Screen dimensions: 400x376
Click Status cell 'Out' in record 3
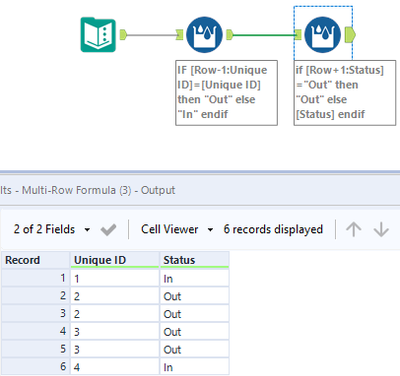[x=194, y=314]
